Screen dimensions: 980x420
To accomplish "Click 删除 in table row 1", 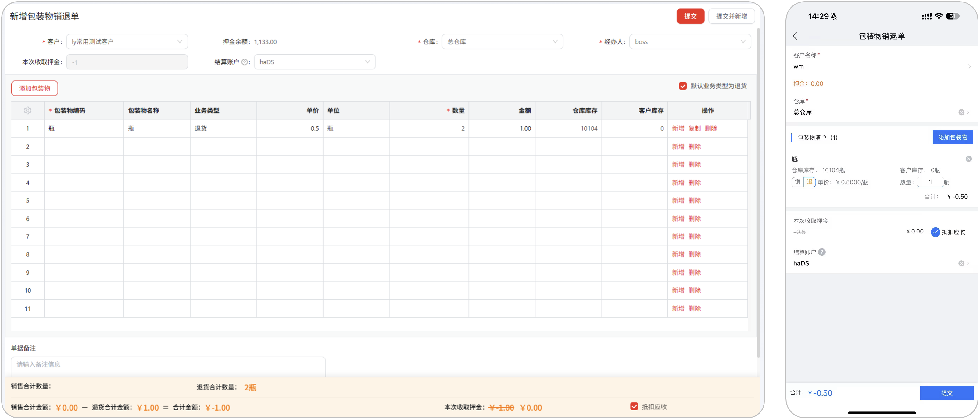I will (x=711, y=129).
